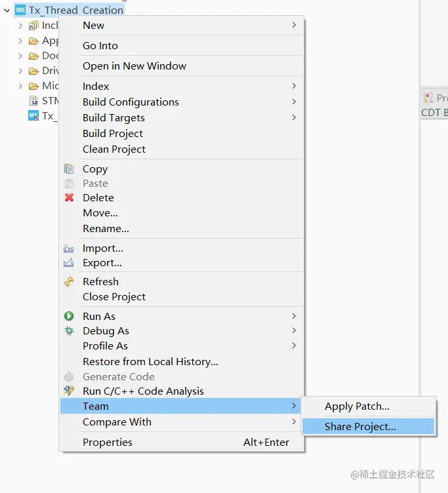448x493 pixels.
Task: Click the Copy icon in context menu
Action: 69,169
